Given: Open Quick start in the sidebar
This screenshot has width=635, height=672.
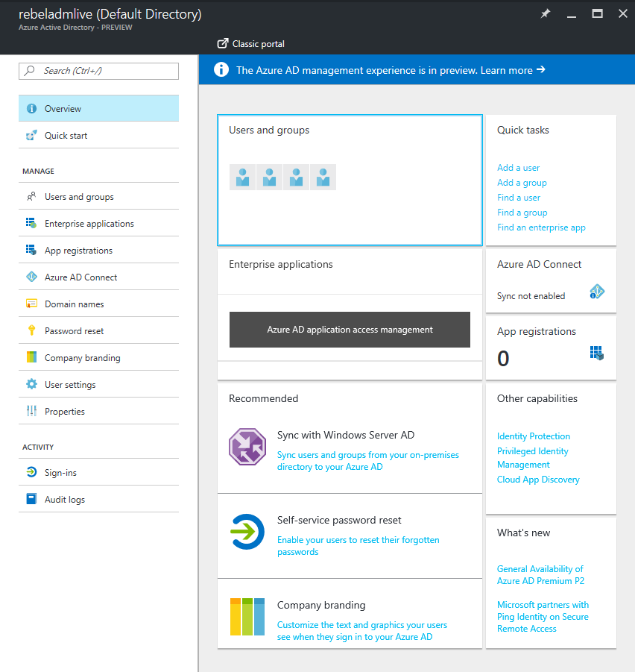Looking at the screenshot, I should (x=98, y=136).
